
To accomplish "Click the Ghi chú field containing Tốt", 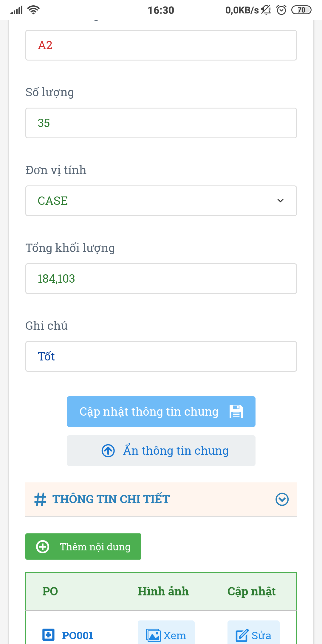I will pyautogui.click(x=161, y=356).
